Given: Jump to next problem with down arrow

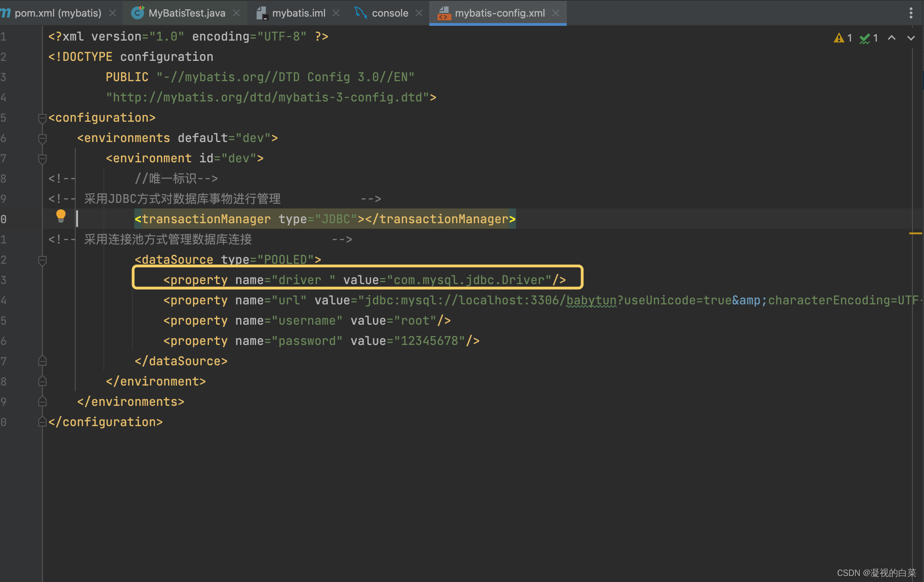Looking at the screenshot, I should click(910, 38).
